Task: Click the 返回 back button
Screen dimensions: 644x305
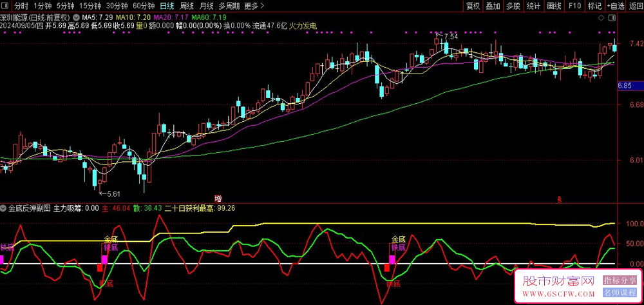Action: [x=636, y=6]
